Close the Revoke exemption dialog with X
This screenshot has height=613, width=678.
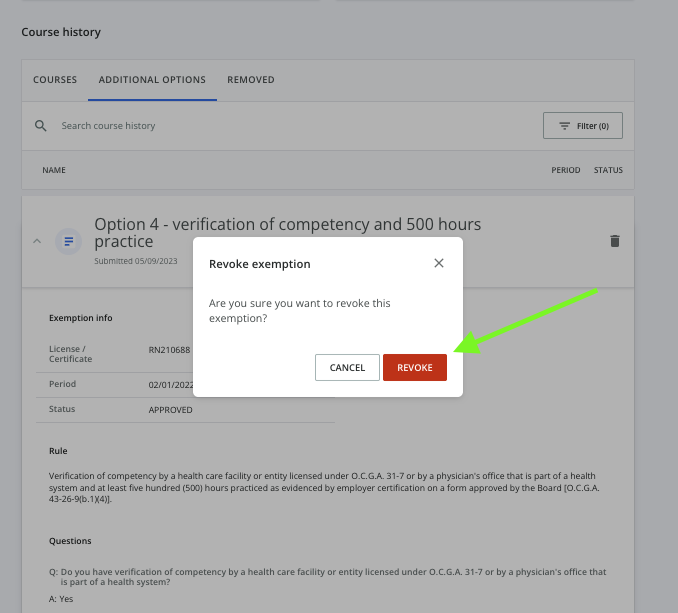(438, 264)
